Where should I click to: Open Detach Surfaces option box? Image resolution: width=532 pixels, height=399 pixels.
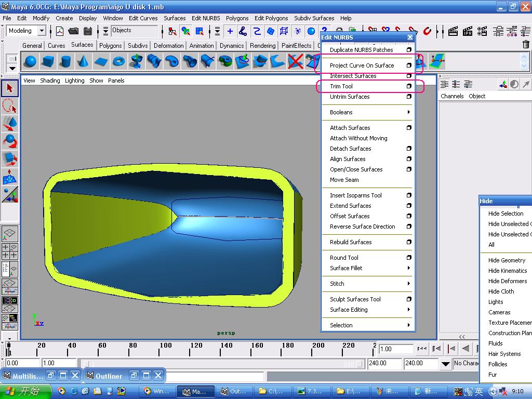409,148
